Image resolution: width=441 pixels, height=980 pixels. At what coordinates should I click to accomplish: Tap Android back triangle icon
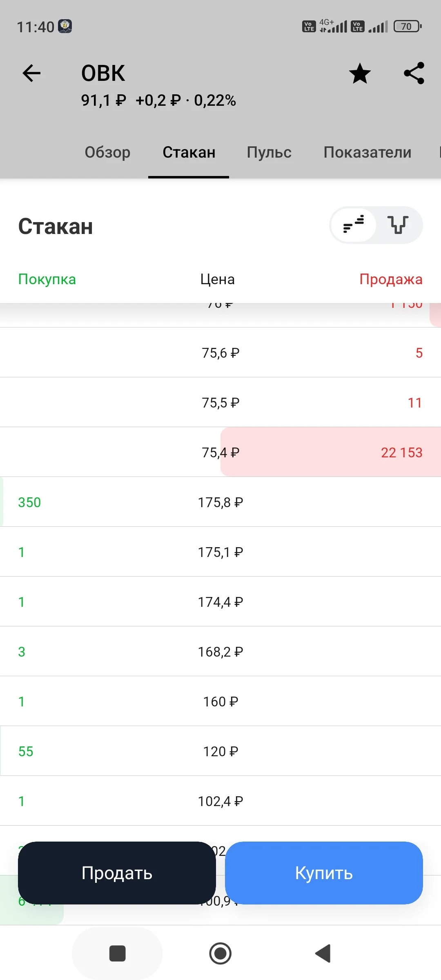(323, 953)
